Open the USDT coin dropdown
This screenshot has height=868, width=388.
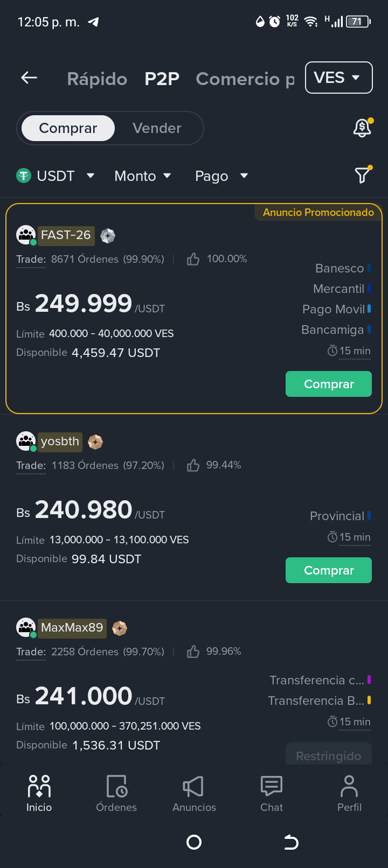click(56, 176)
